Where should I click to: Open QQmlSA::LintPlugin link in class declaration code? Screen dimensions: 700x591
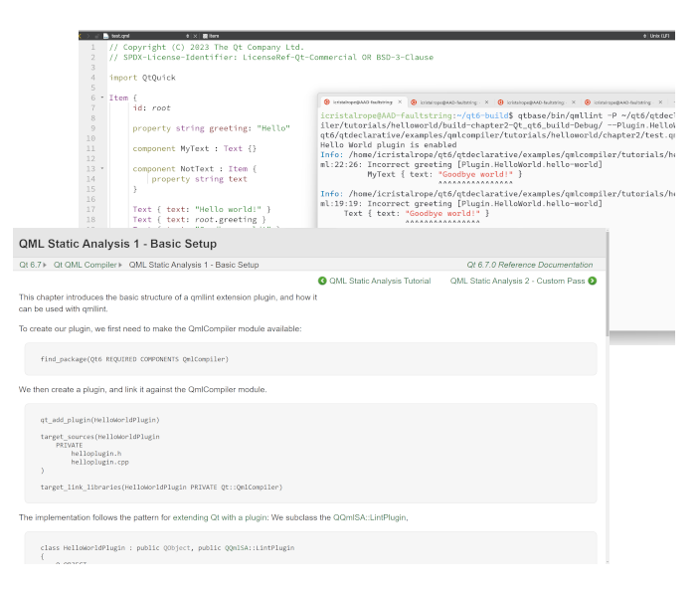[x=260, y=547]
